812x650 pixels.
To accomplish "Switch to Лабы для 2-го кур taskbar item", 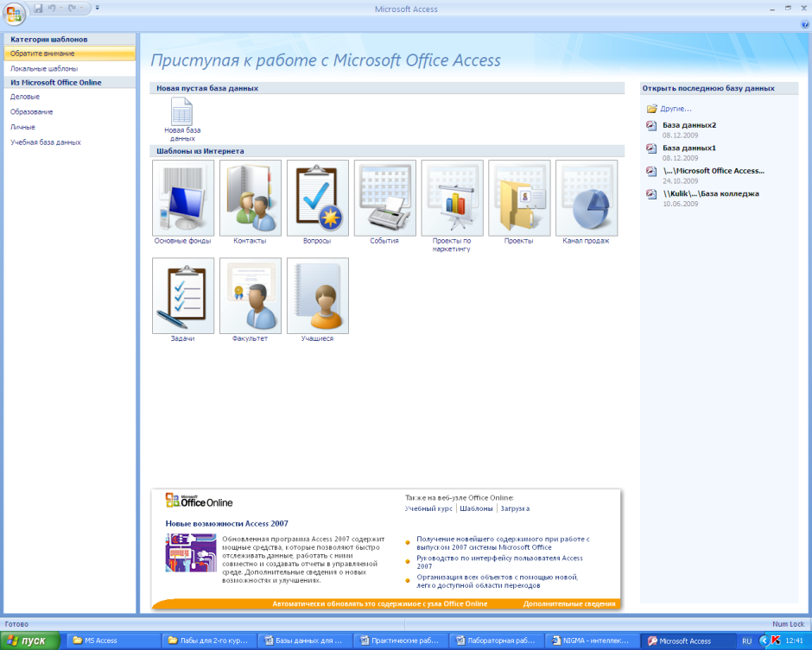I will tap(209, 641).
